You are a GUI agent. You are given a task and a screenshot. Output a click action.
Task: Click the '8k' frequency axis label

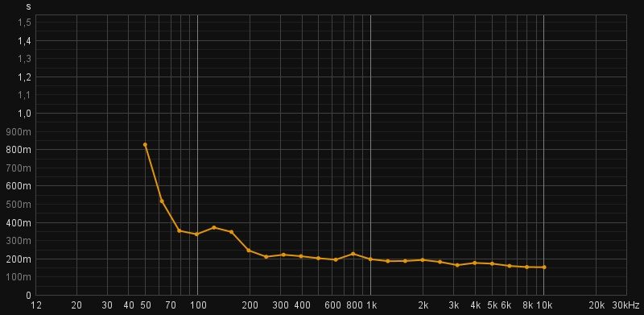pyautogui.click(x=528, y=305)
